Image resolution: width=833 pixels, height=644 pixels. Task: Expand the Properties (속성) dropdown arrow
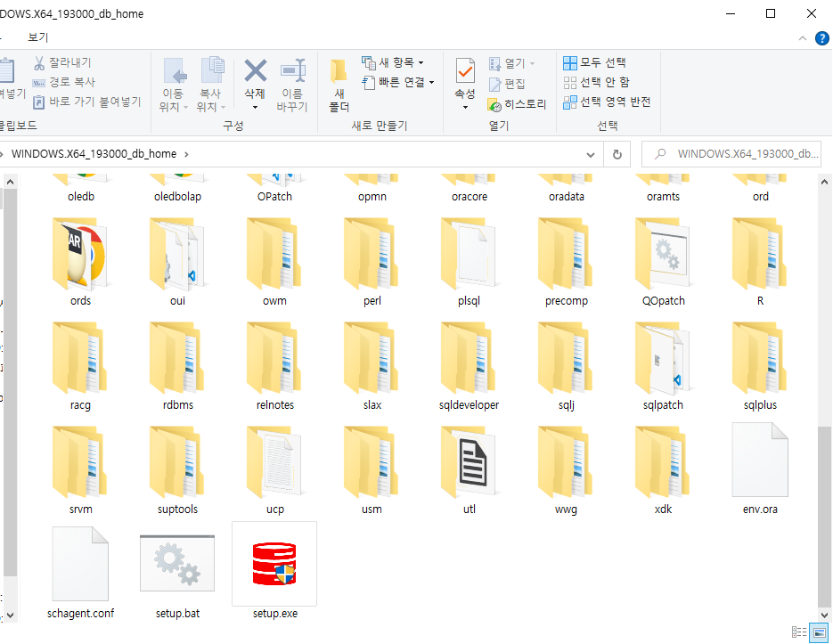(x=465, y=107)
